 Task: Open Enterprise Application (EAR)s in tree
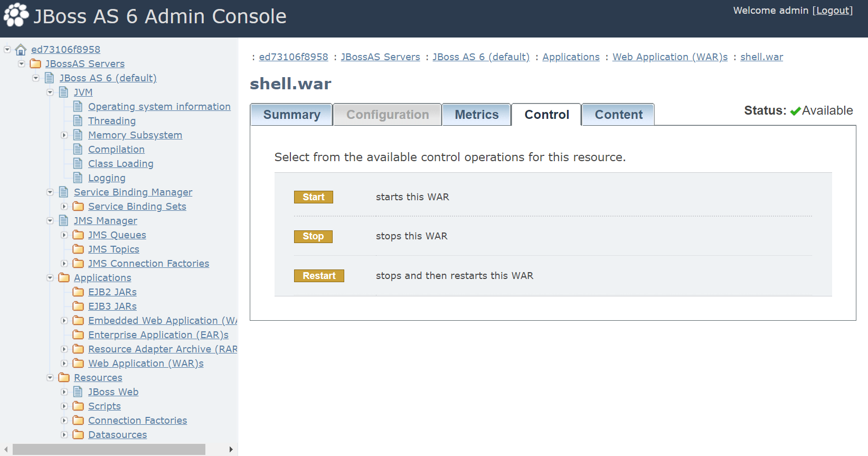(158, 335)
